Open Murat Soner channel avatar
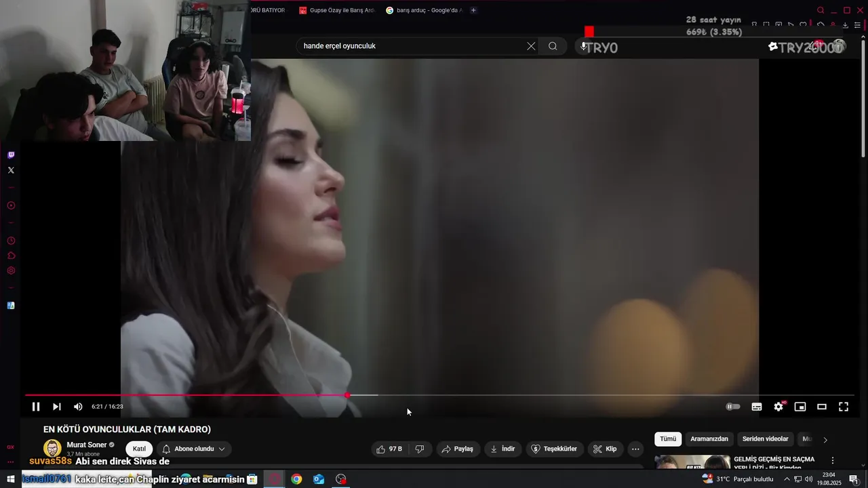The height and width of the screenshot is (488, 868). (x=52, y=448)
